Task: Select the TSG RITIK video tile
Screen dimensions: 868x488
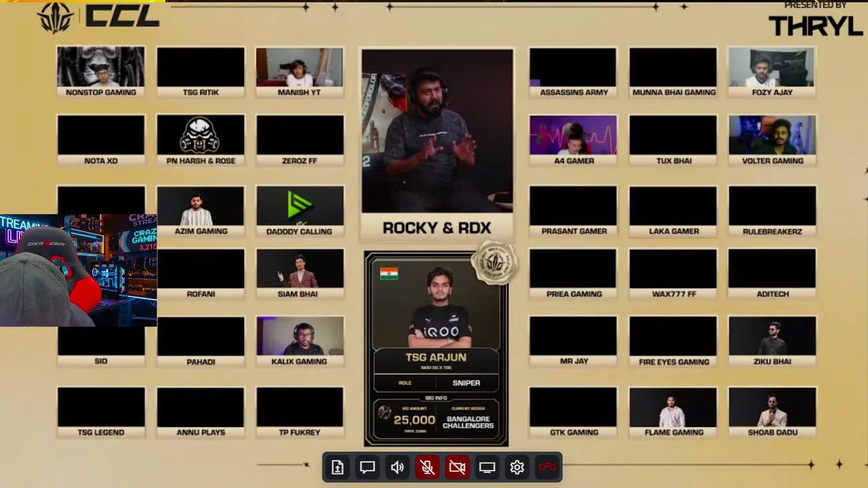Action: [x=201, y=72]
